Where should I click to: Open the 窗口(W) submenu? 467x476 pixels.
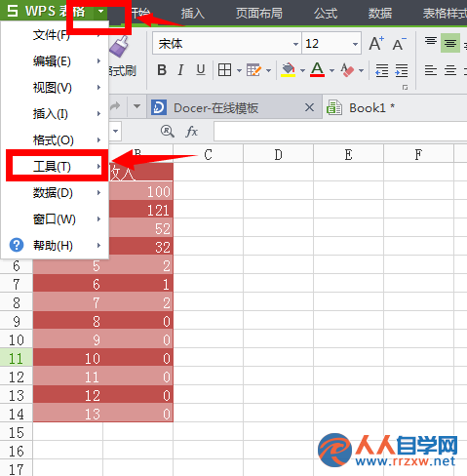click(55, 219)
